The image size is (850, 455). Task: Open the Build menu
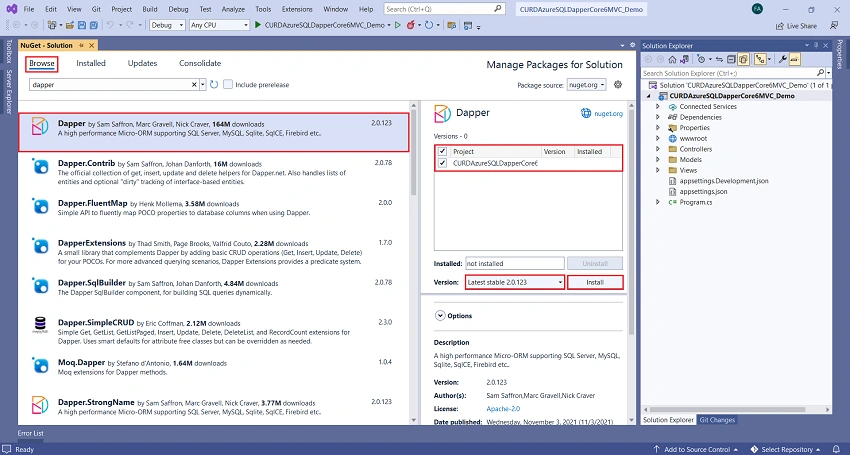click(150, 9)
